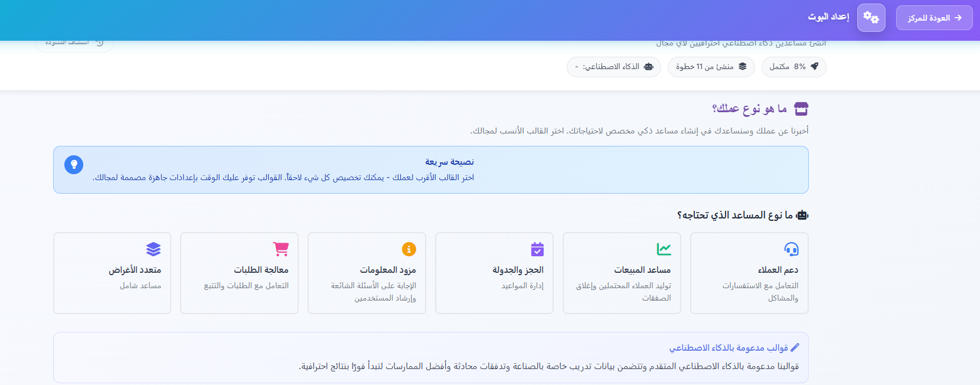Viewport: 980px width, 385px height.
Task: Click the headset icon on the customer support card
Action: [x=791, y=249]
